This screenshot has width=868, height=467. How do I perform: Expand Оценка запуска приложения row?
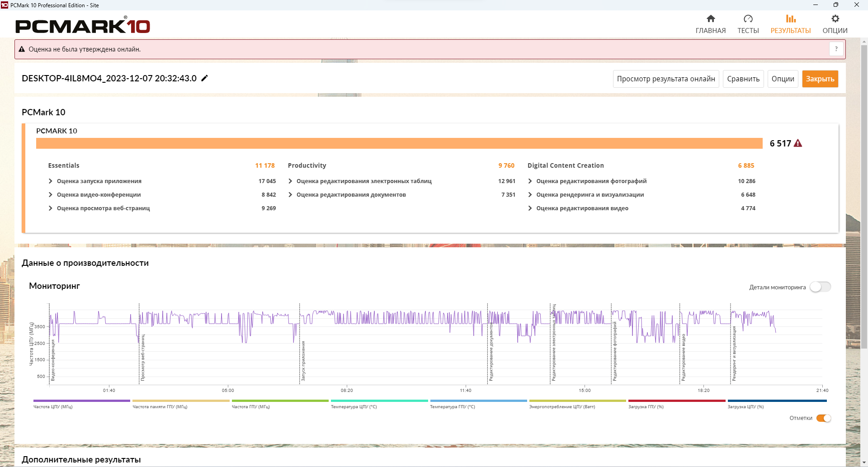50,181
